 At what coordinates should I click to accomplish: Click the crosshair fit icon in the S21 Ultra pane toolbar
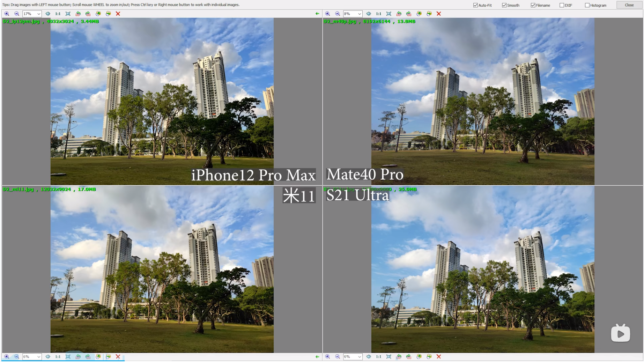pos(369,356)
